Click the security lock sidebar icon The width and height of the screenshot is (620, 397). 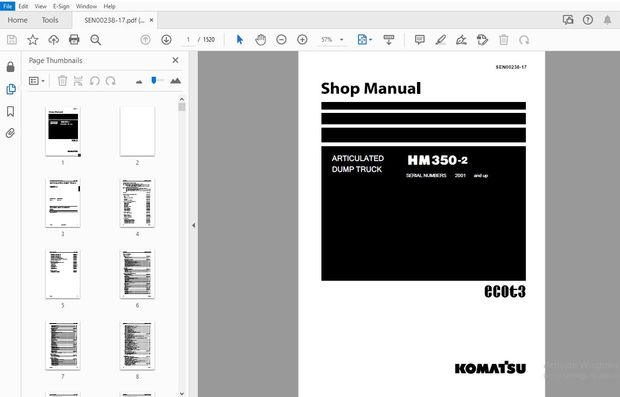coord(11,66)
